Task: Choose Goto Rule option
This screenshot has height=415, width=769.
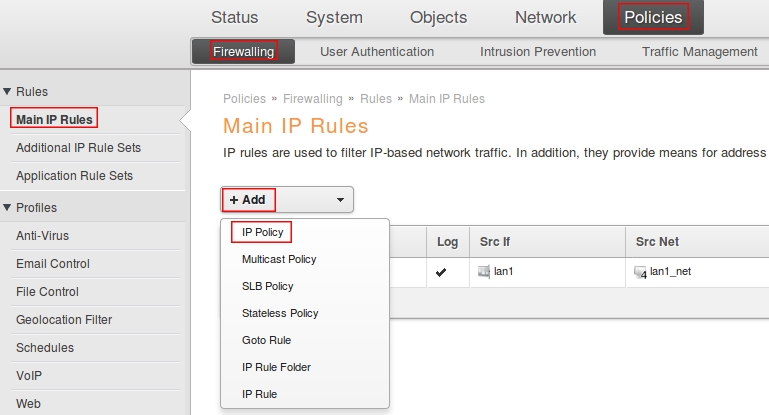Action: [266, 340]
